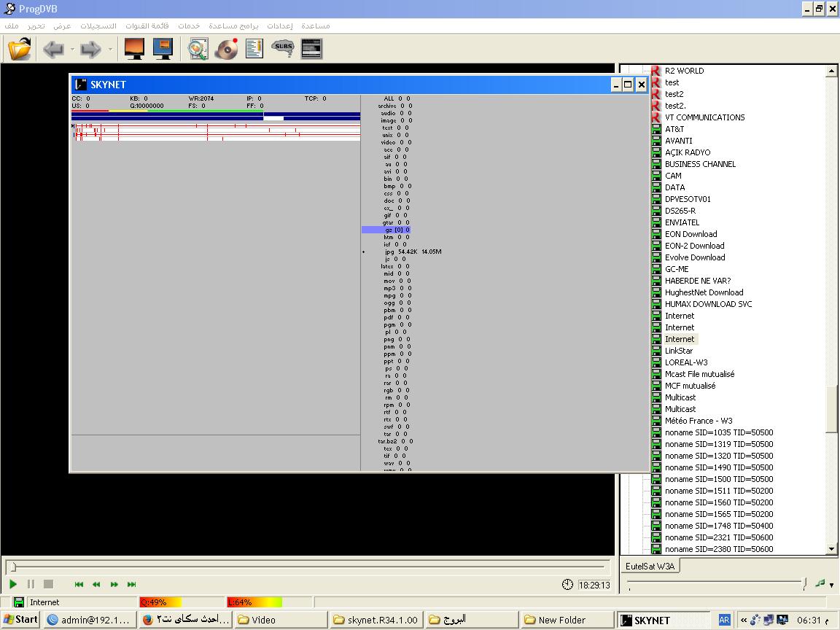Select the Mcast File mutualisé channel

tap(700, 374)
